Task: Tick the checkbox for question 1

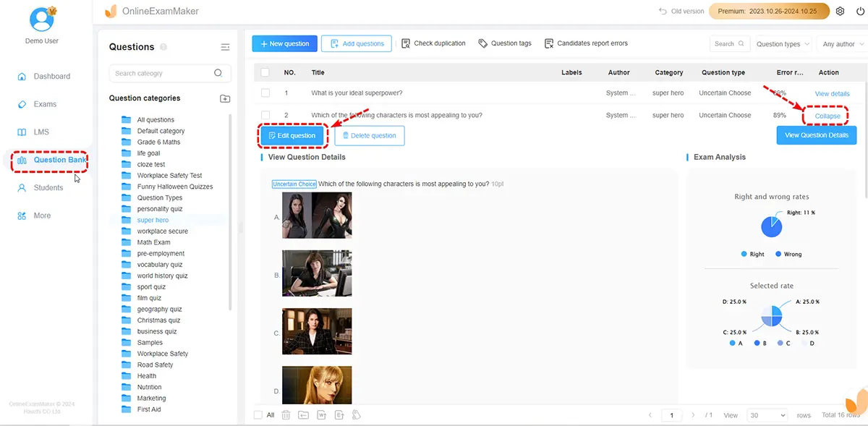Action: [x=265, y=93]
